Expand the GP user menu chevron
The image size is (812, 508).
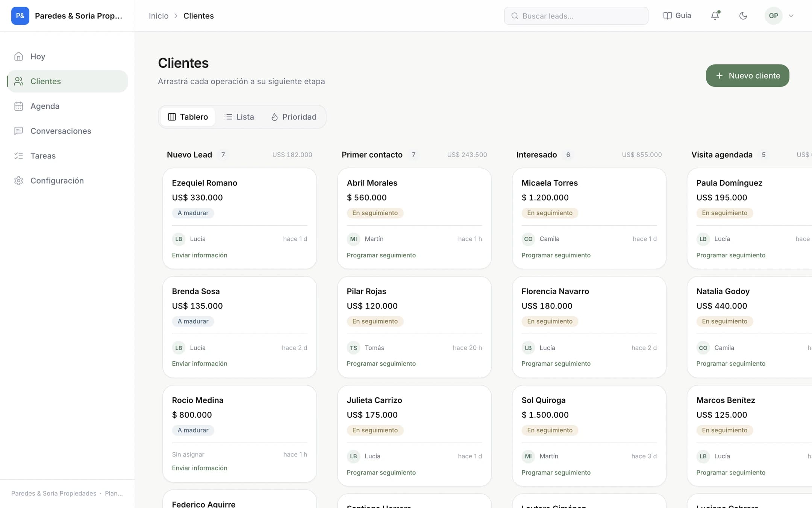[791, 16]
